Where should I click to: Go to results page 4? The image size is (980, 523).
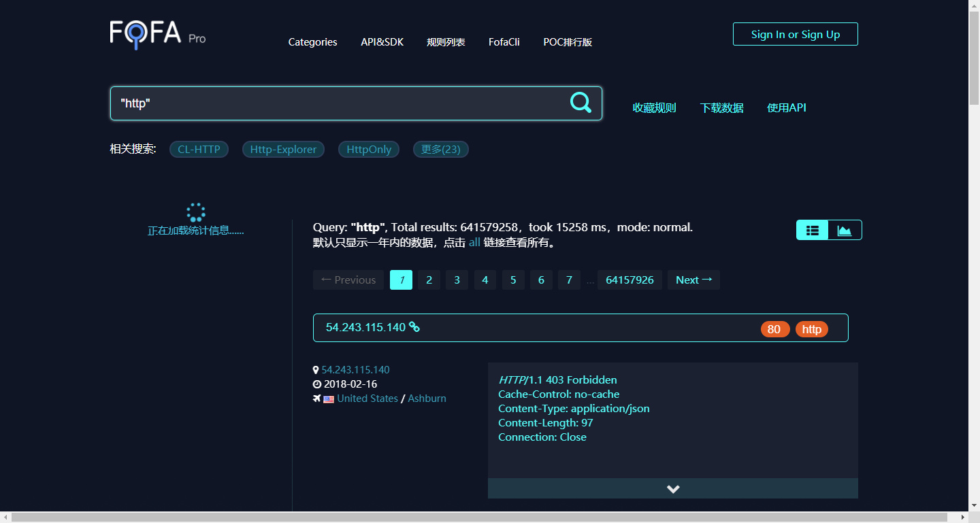pos(485,280)
